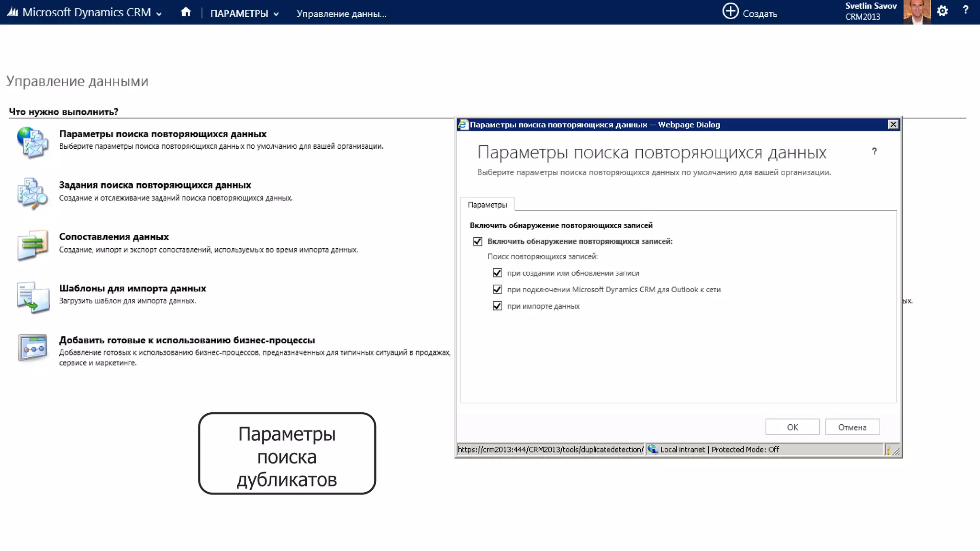
Task: Click the Что нужно выполнить? heading
Action: click(x=64, y=112)
